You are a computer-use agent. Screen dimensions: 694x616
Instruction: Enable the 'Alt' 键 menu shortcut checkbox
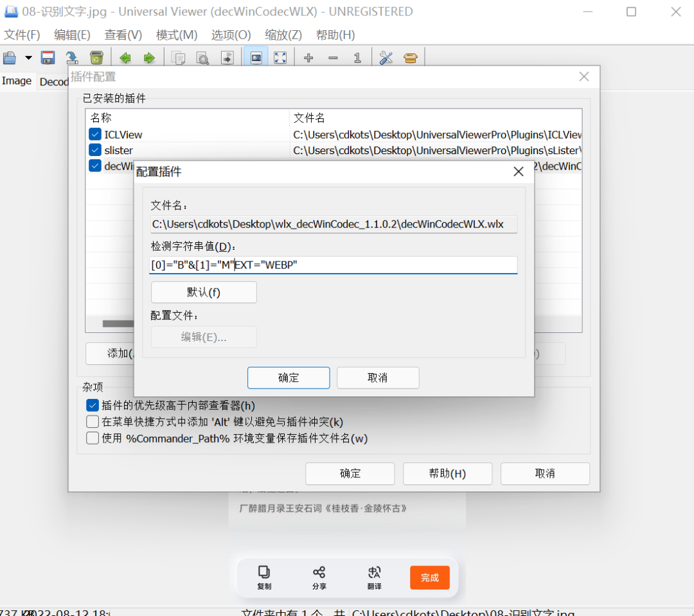click(x=92, y=422)
